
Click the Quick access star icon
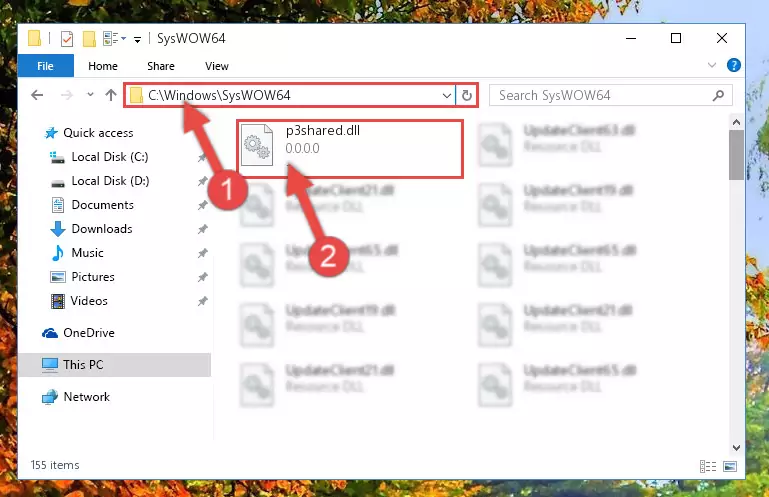point(51,133)
